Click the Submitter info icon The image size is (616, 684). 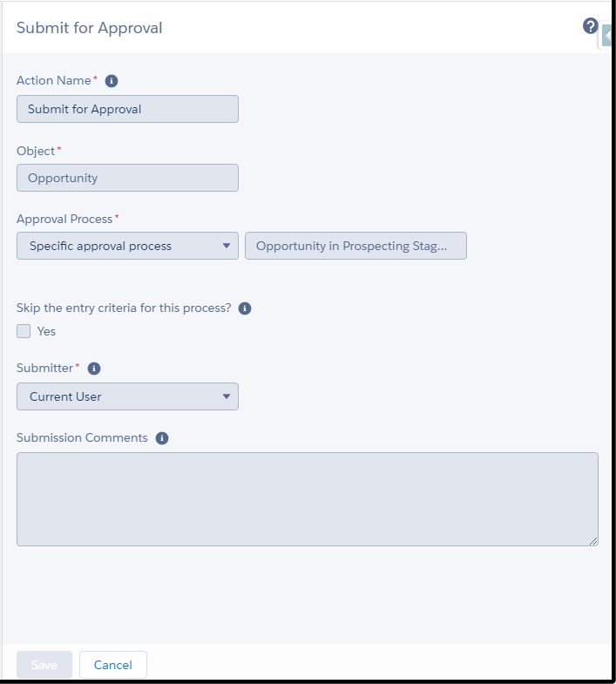94,369
